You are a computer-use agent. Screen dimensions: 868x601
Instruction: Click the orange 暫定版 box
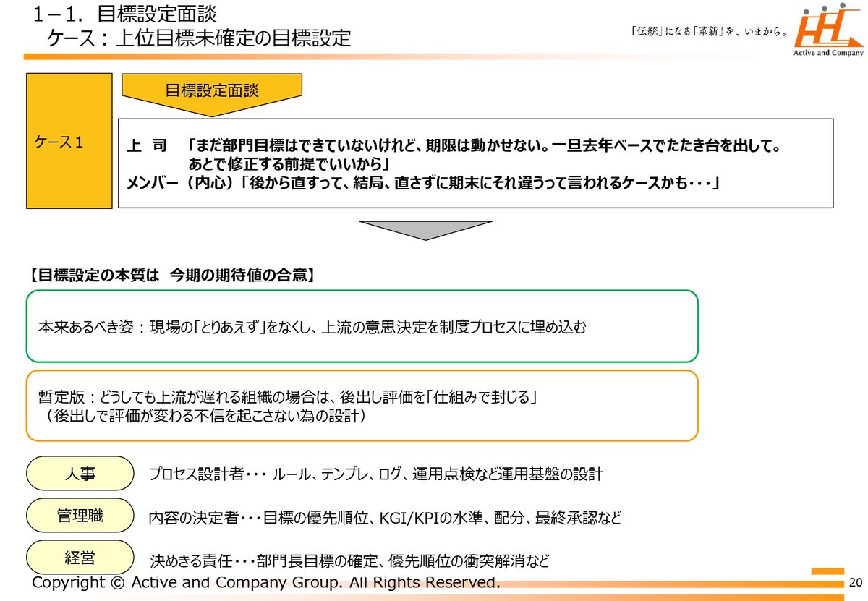tap(362, 406)
